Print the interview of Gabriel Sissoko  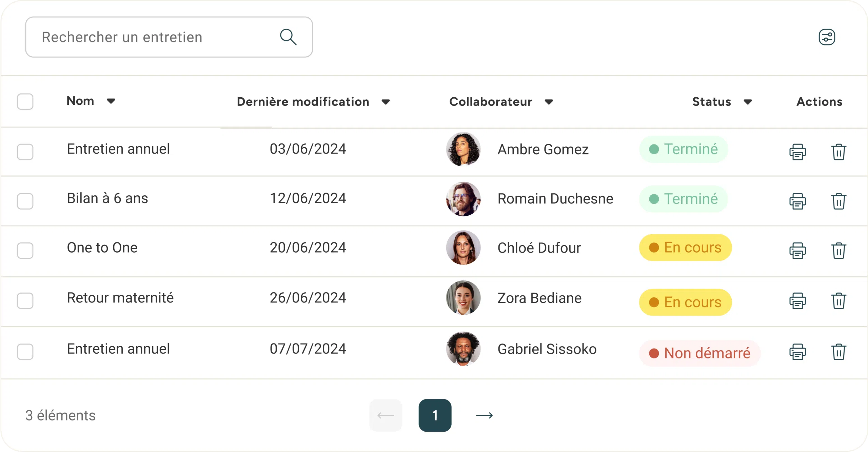pos(798,352)
